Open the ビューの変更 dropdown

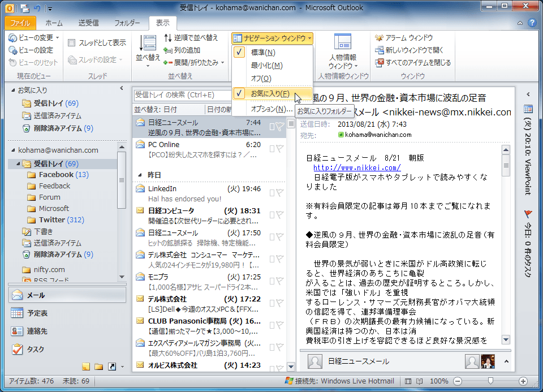coord(33,37)
